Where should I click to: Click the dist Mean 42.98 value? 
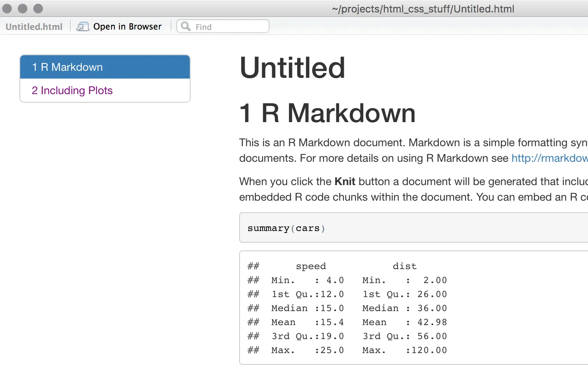(x=432, y=322)
